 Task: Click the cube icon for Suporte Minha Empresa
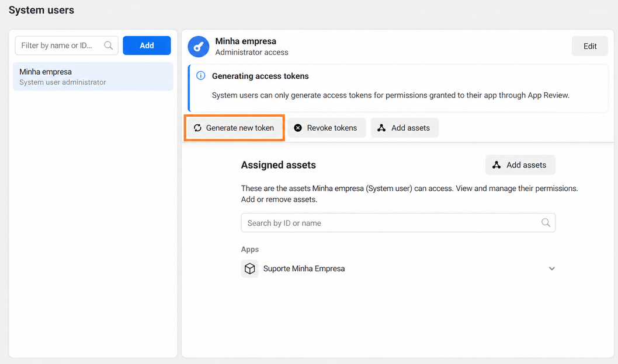[x=249, y=268]
